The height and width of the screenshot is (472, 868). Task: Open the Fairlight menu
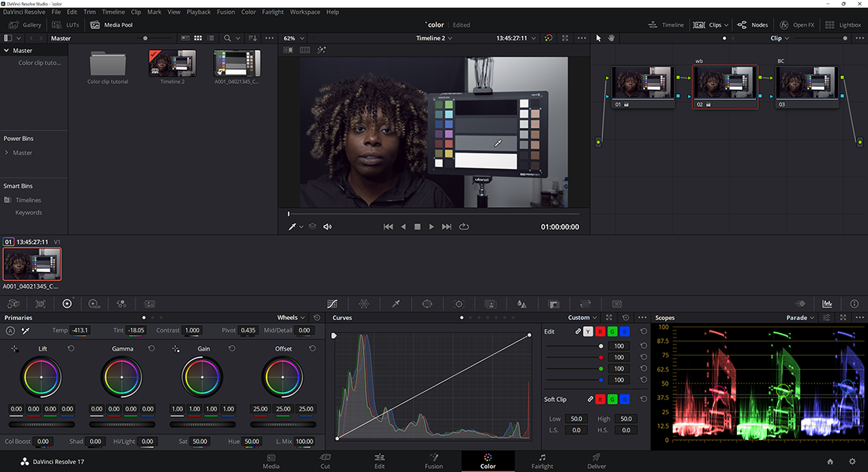point(273,12)
